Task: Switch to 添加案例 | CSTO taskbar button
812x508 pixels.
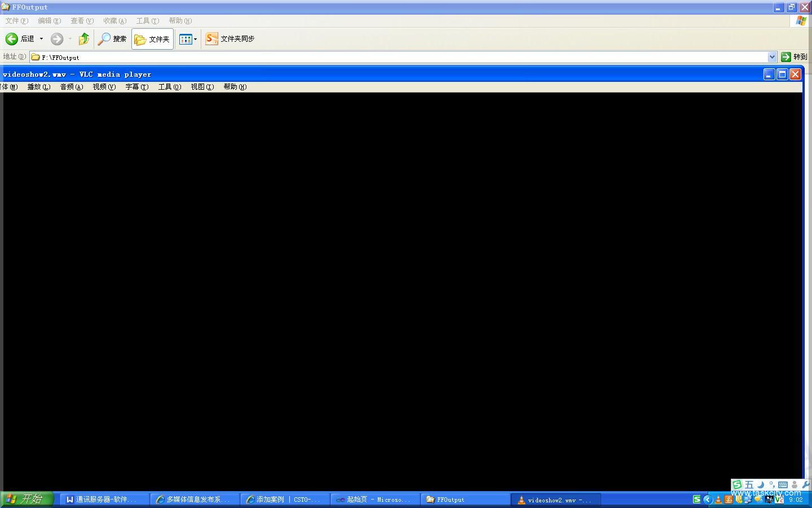Action: (285, 500)
